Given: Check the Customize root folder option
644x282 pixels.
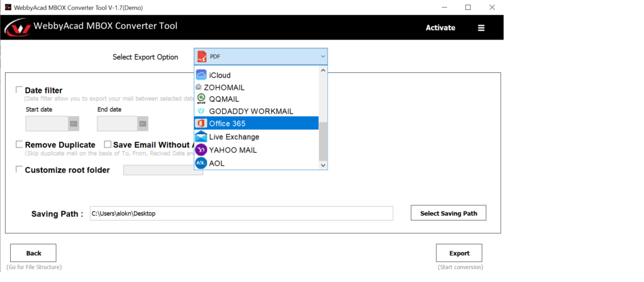Looking at the screenshot, I should (19, 170).
